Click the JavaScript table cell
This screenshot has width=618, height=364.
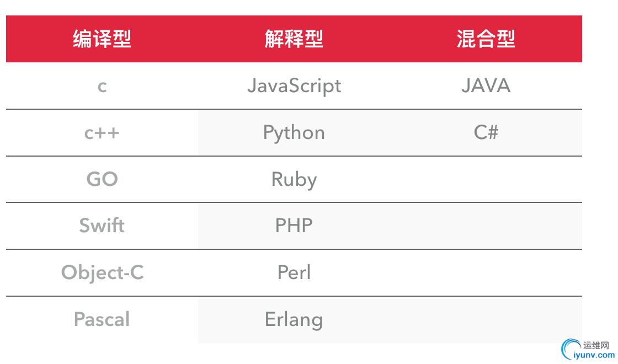[294, 86]
